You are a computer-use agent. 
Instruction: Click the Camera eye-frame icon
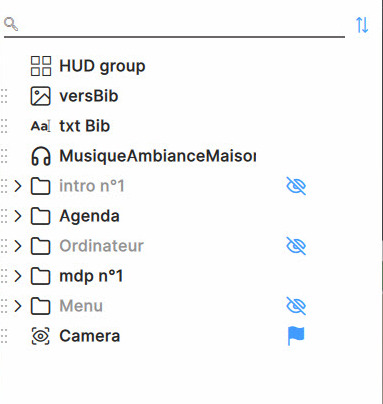[x=41, y=336]
